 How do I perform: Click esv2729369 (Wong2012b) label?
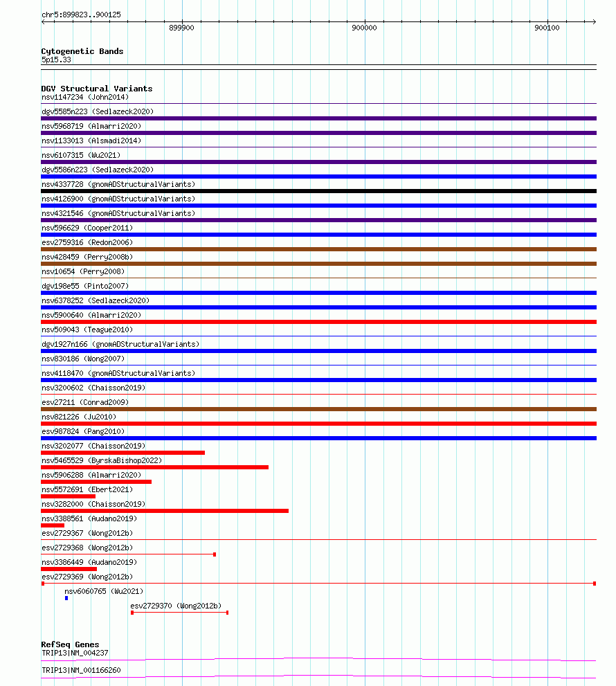pos(87,577)
